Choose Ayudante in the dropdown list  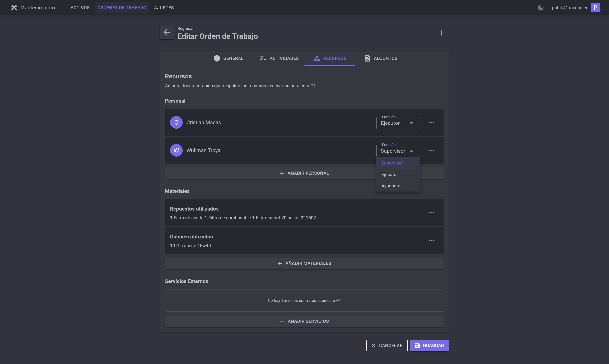(391, 186)
